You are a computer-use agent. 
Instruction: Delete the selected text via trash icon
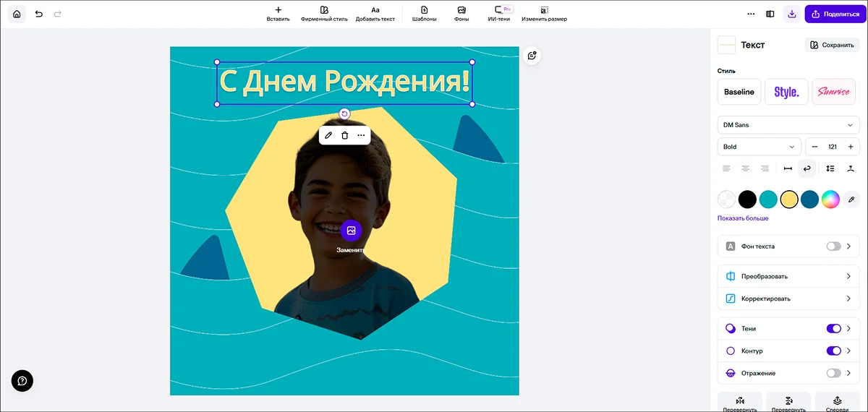click(344, 135)
